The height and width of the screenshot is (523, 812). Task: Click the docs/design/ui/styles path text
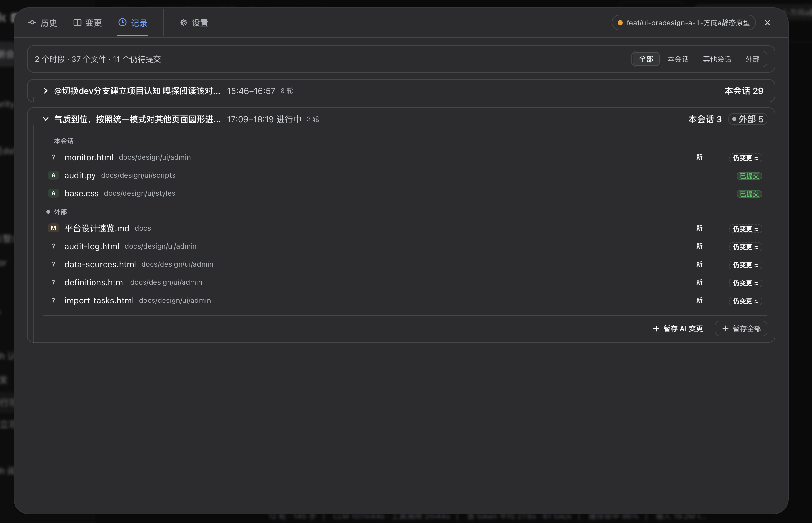coord(140,193)
